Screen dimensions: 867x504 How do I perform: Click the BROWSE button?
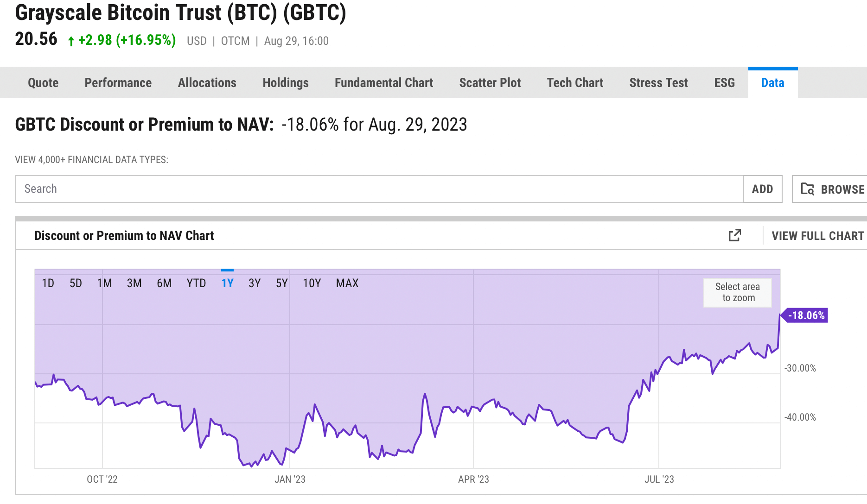tap(841, 189)
